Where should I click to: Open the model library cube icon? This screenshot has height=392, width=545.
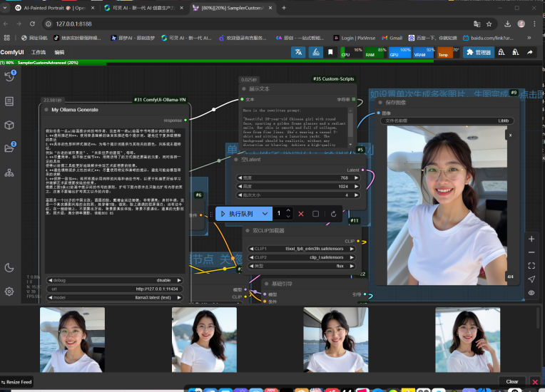click(9, 125)
